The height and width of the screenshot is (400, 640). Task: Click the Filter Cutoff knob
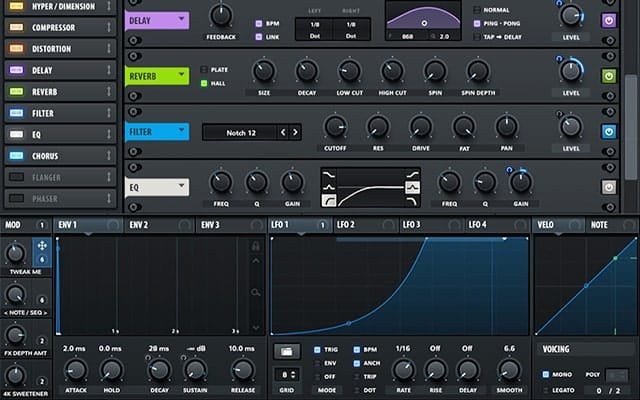click(336, 127)
